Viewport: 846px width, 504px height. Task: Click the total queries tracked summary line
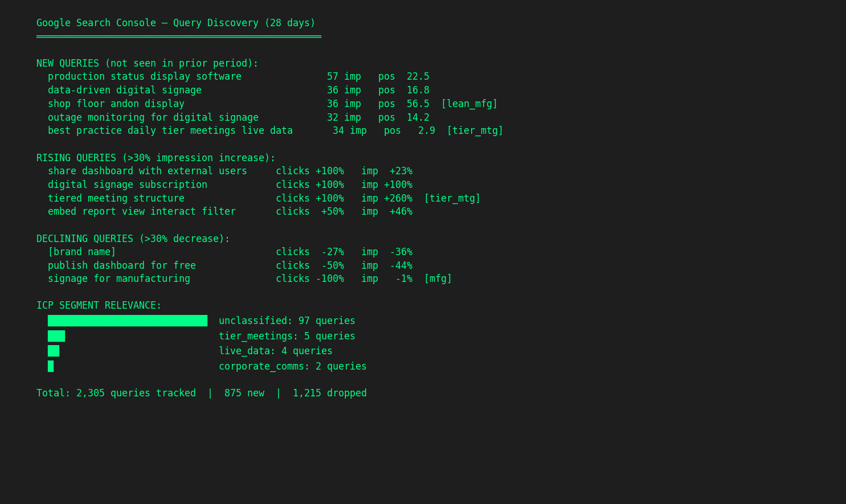point(201,394)
